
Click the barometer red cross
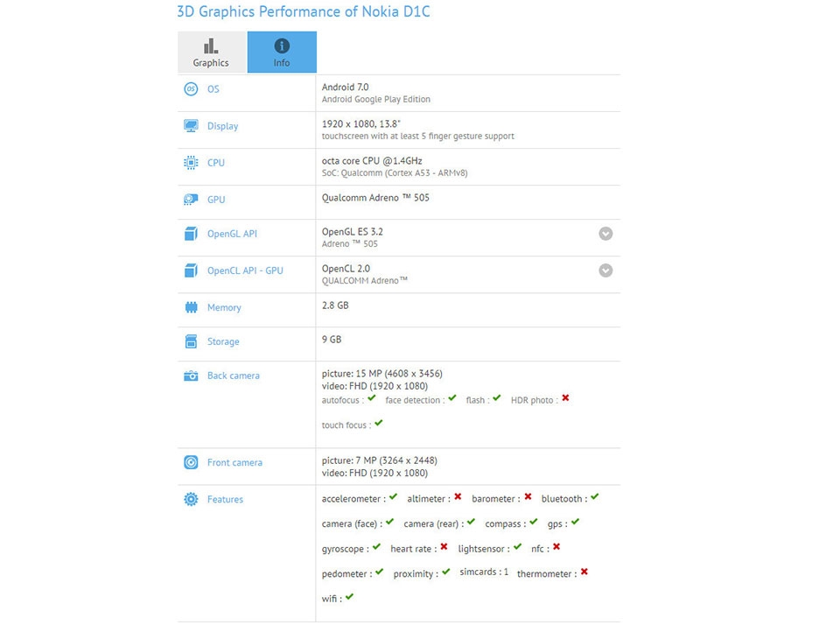click(x=528, y=497)
